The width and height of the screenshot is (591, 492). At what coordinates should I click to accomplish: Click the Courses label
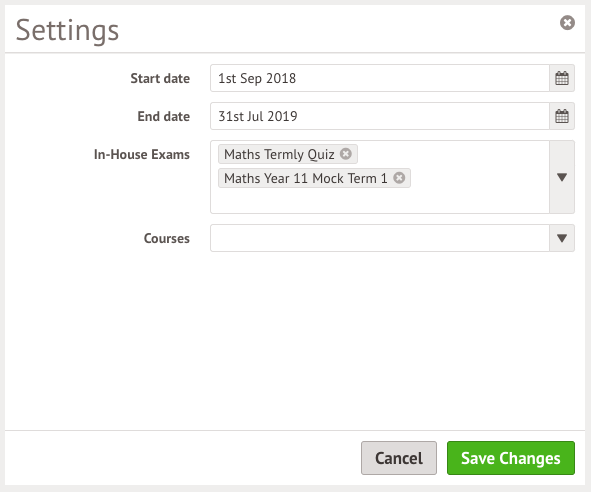click(x=167, y=238)
